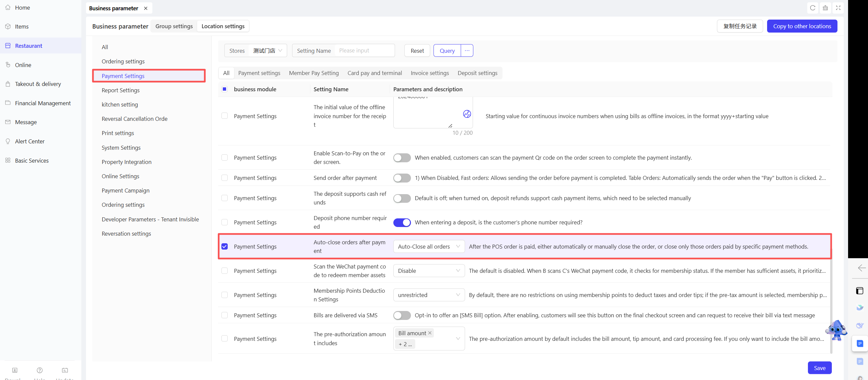Click the Home icon in sidebar
The height and width of the screenshot is (380, 868).
[x=8, y=7]
